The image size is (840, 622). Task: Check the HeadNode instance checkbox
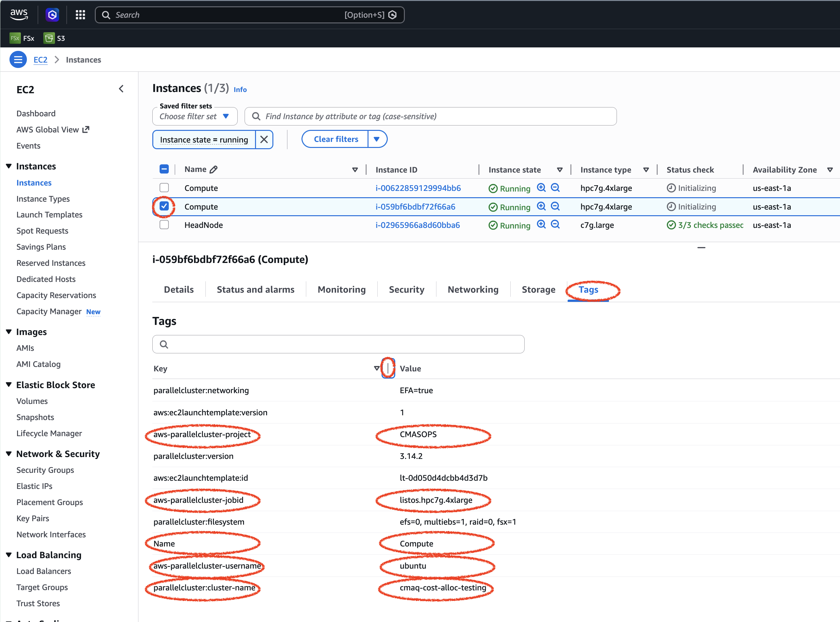pyautogui.click(x=164, y=225)
